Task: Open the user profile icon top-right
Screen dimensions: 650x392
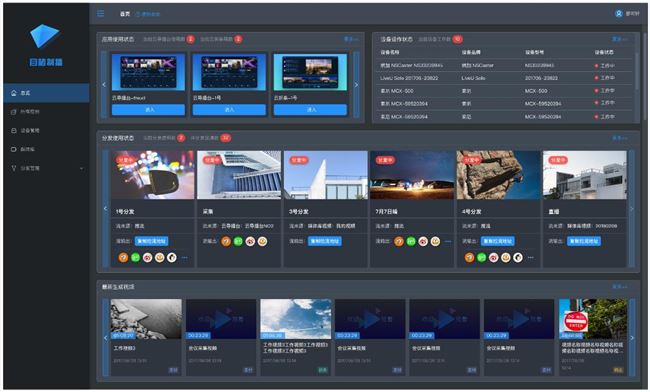Action: coord(618,14)
